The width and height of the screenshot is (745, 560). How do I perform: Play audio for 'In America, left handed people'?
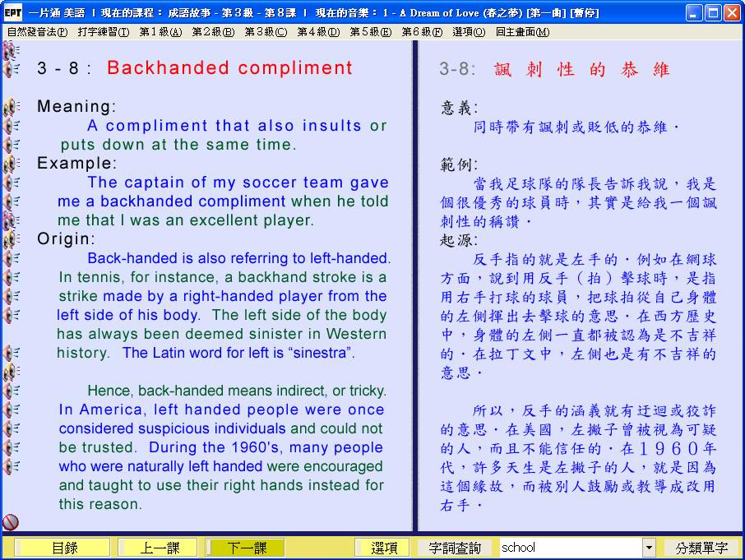11,410
